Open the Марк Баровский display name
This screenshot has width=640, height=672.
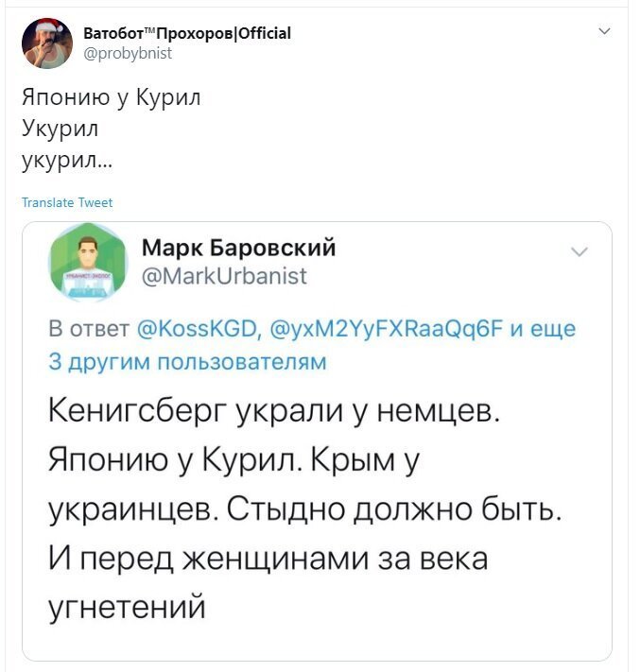(x=238, y=248)
